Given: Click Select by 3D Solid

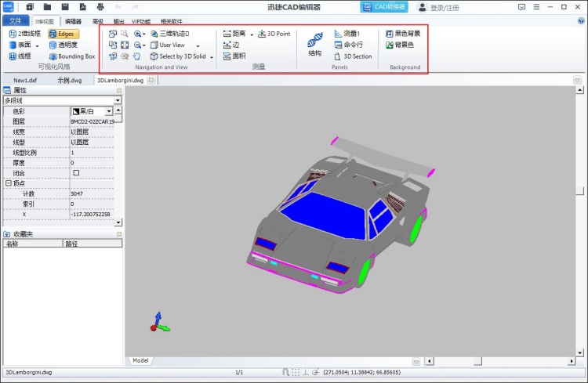Looking at the screenshot, I should (x=178, y=56).
